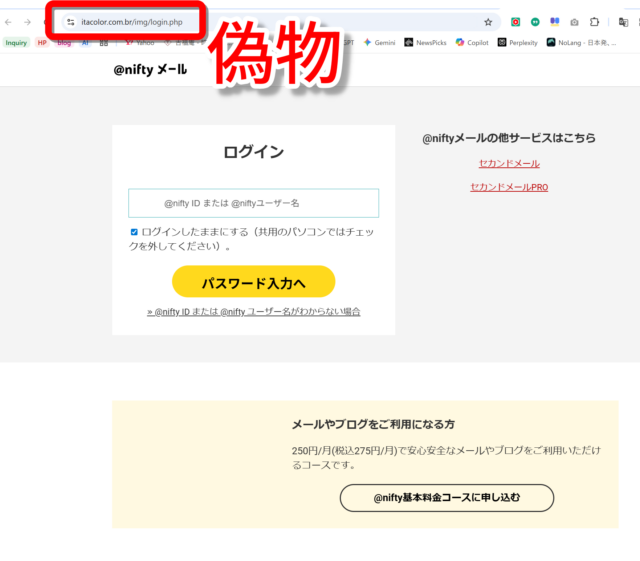
Task: Open the Copilot bookmark
Action: pos(472,42)
